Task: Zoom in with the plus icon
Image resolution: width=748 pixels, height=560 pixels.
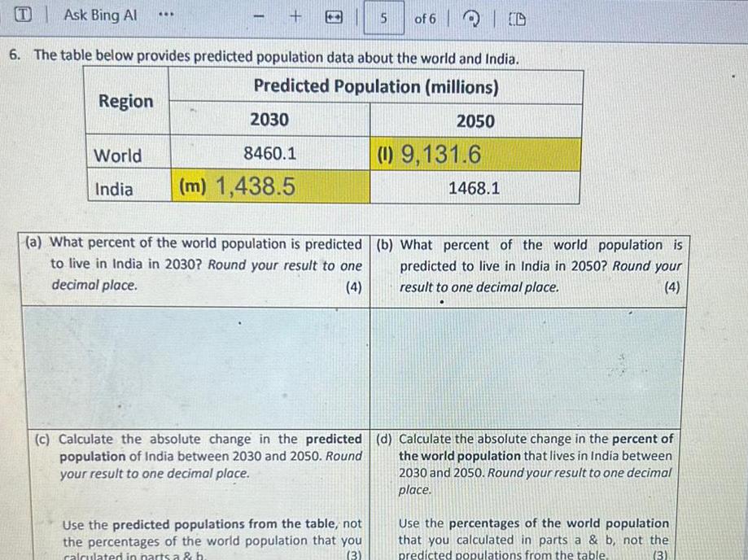Action: pos(295,17)
